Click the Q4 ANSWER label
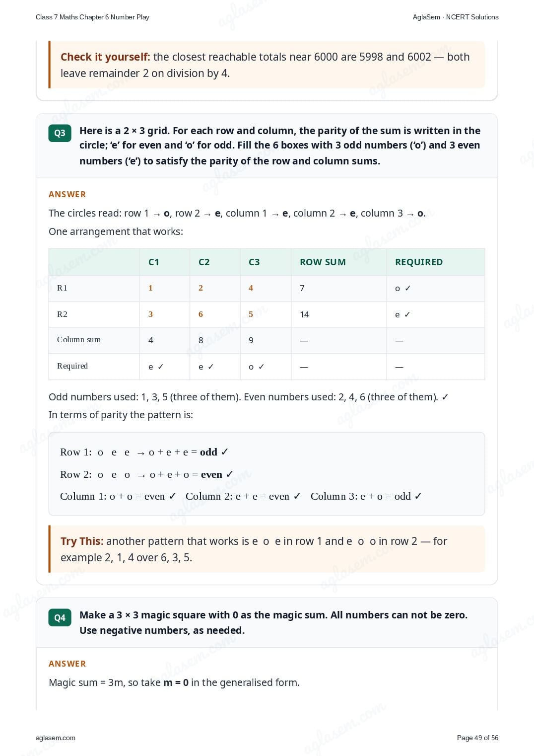 (x=67, y=664)
